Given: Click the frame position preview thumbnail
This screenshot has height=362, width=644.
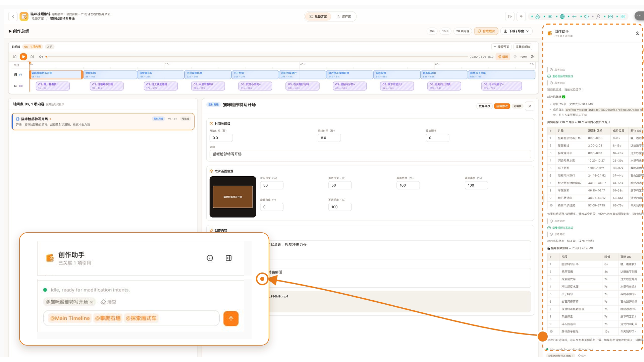Looking at the screenshot, I should click(x=233, y=197).
